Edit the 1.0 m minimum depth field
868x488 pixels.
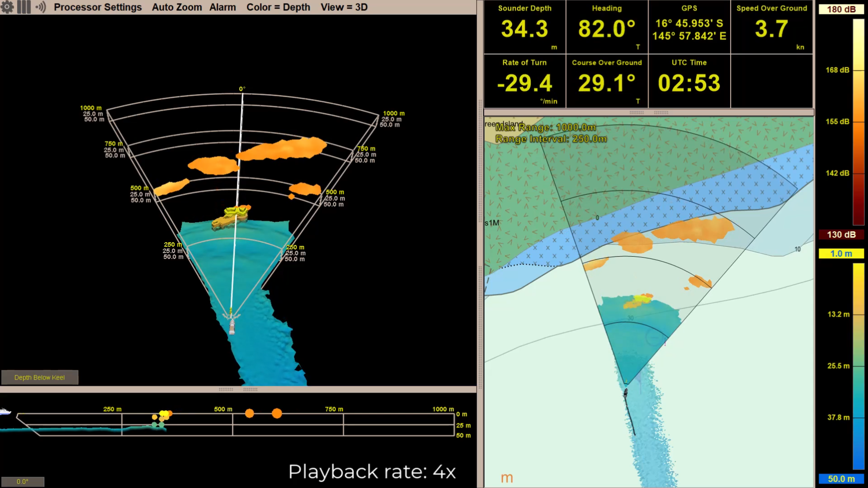pyautogui.click(x=841, y=254)
